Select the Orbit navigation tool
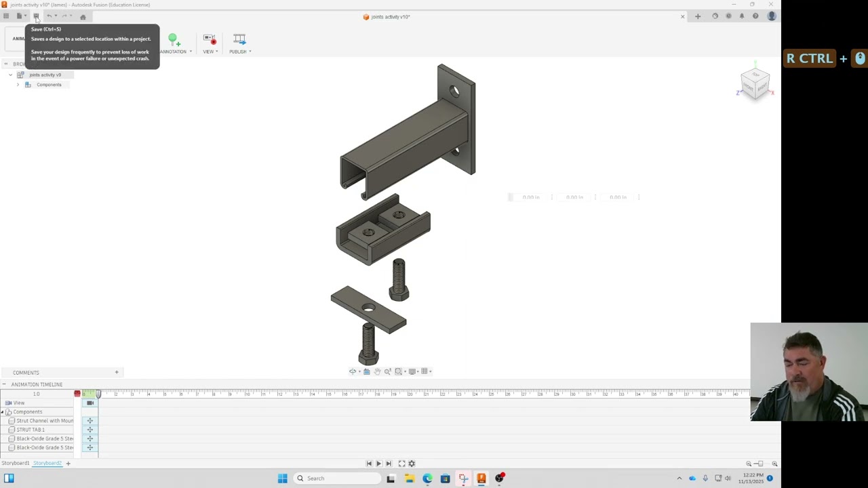 click(x=353, y=371)
